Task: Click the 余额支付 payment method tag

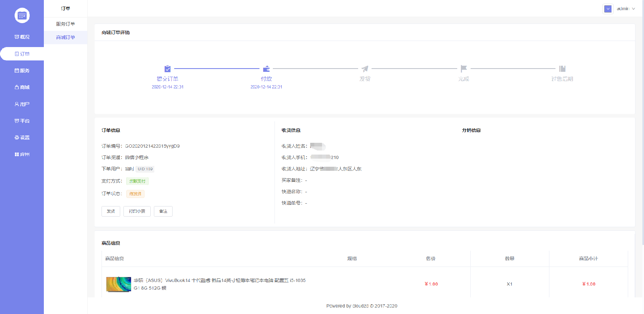Action: pyautogui.click(x=137, y=181)
